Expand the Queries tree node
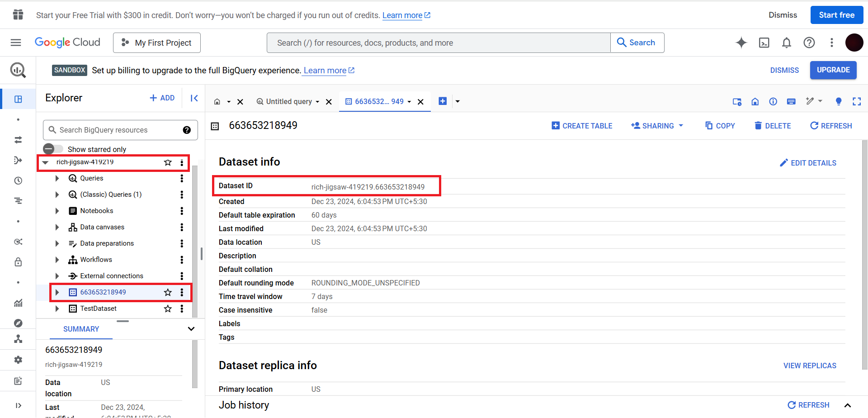Image resolution: width=868 pixels, height=418 pixels. 57,178
